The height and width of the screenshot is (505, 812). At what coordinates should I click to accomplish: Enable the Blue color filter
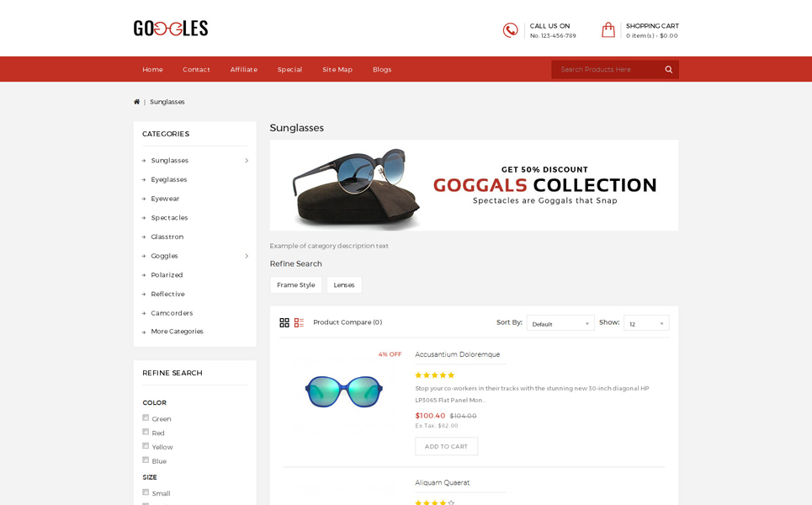[146, 460]
